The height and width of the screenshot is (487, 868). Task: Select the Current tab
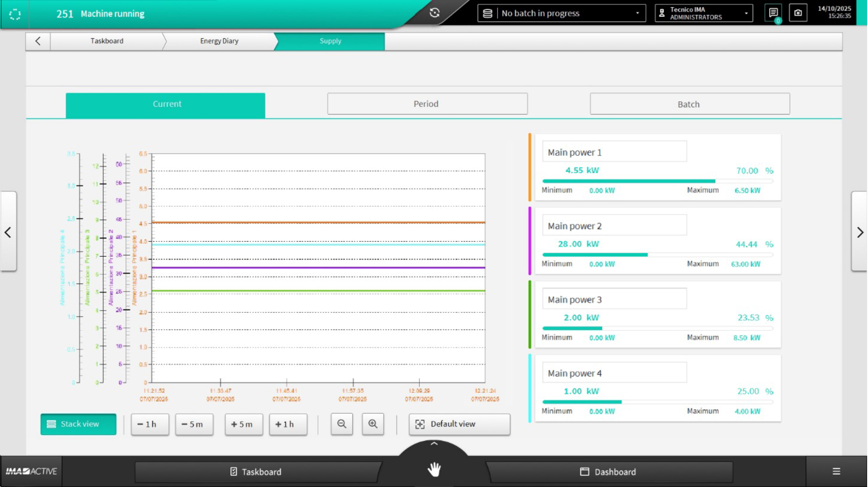tap(165, 105)
